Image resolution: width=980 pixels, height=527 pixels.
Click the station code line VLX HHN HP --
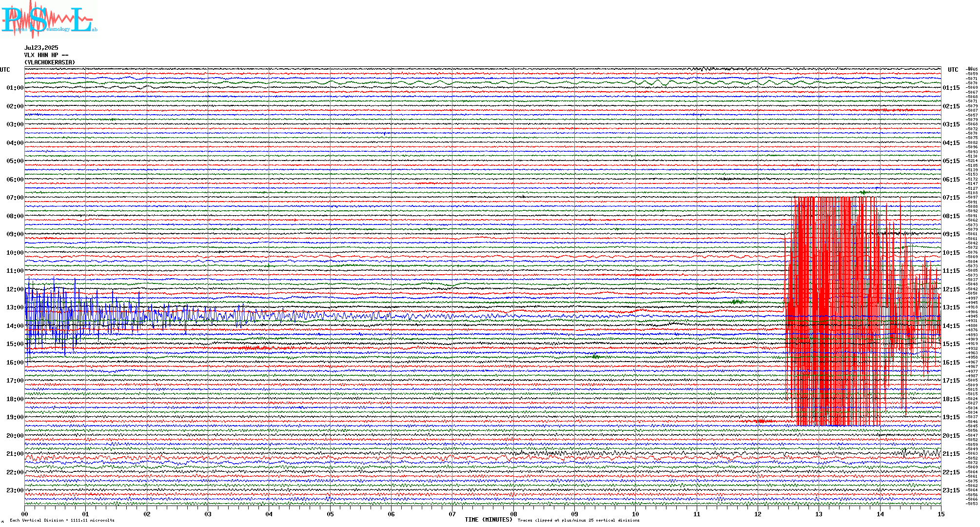(x=46, y=55)
